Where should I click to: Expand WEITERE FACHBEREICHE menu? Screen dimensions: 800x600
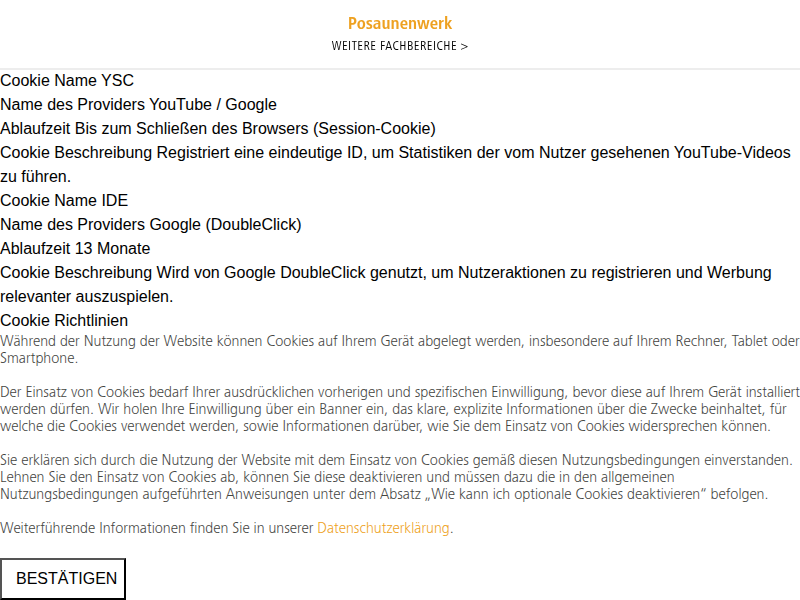pos(399,46)
